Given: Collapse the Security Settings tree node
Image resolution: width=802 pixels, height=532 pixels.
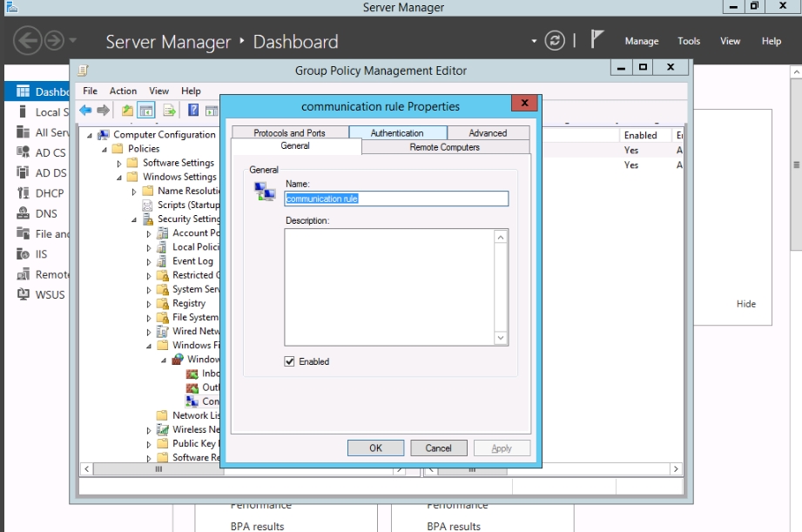Looking at the screenshot, I should 134,220.
